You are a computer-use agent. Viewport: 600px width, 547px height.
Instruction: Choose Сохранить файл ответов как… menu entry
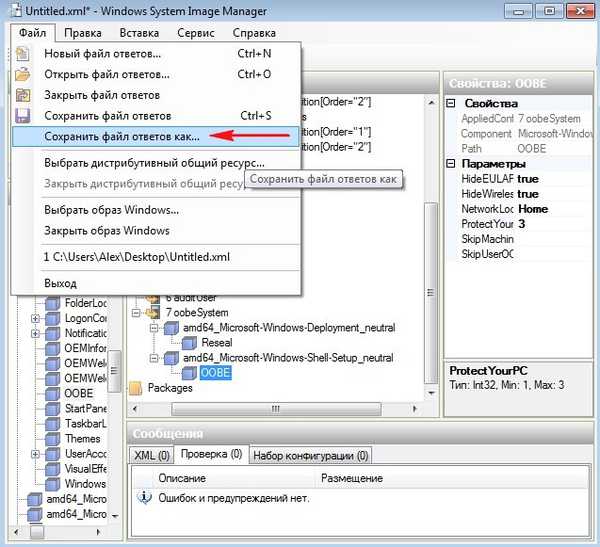[122, 136]
